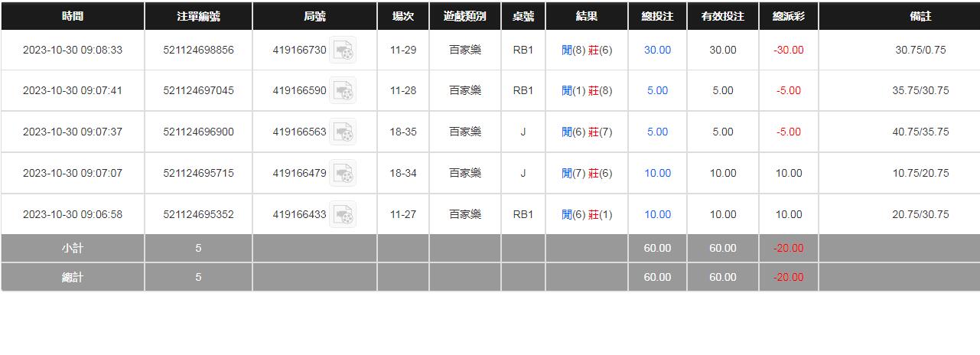This screenshot has height=355, width=980.
Task: Click the 時間 column header
Action: coord(73,16)
